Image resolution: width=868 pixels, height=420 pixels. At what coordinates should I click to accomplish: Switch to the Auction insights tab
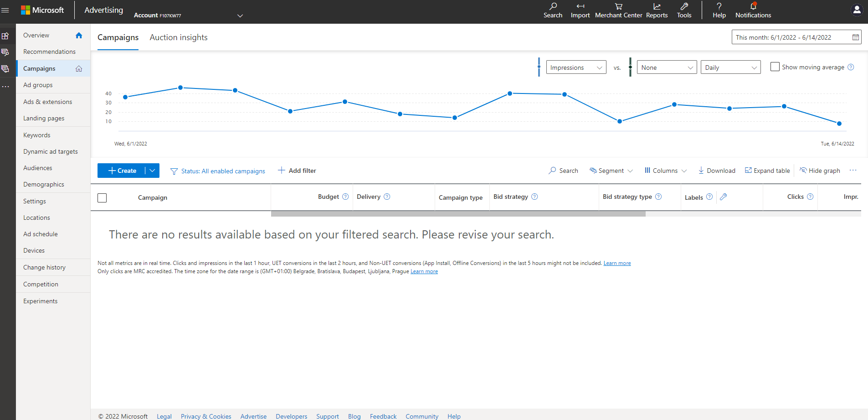pyautogui.click(x=179, y=37)
